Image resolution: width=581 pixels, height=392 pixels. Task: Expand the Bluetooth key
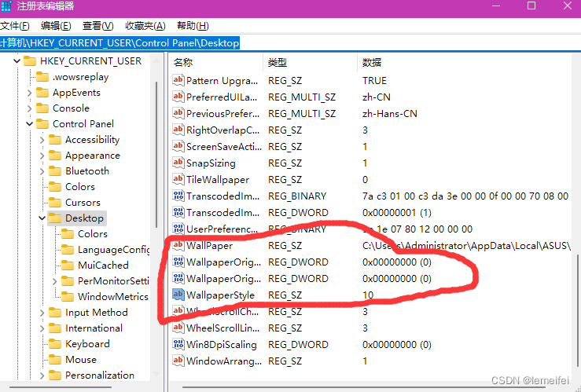(42, 171)
